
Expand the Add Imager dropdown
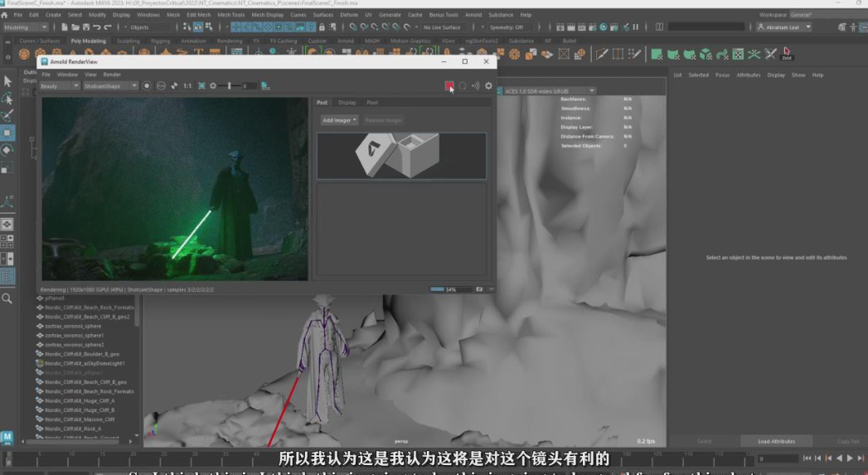click(x=340, y=120)
